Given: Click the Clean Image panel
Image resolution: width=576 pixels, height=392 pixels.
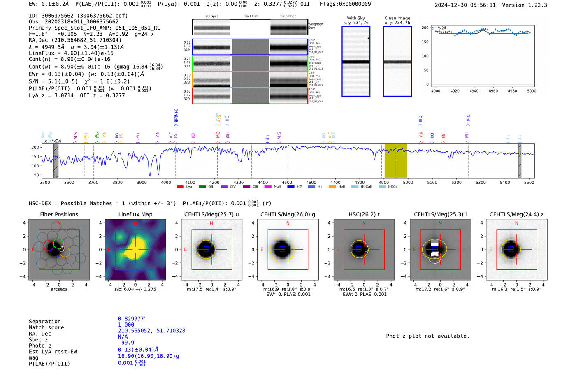Looking at the screenshot, I should tap(397, 61).
